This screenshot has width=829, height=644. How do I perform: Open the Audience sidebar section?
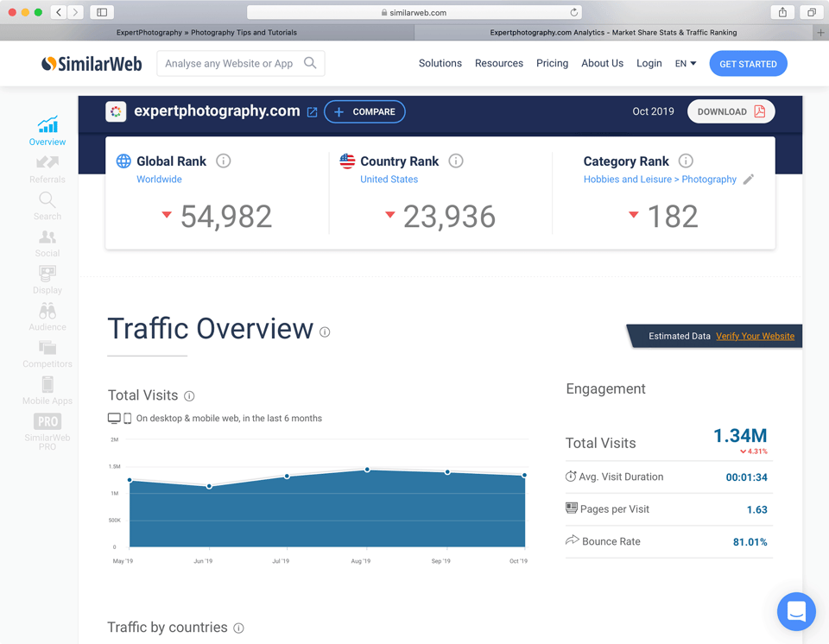click(x=47, y=317)
